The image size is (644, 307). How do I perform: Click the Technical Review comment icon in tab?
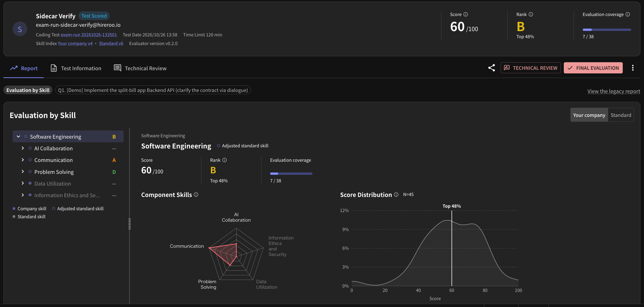pyautogui.click(x=117, y=68)
